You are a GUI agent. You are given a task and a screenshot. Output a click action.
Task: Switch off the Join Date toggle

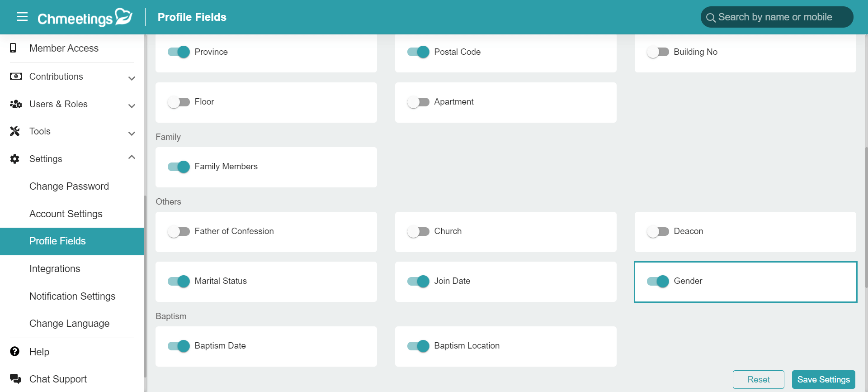click(418, 281)
